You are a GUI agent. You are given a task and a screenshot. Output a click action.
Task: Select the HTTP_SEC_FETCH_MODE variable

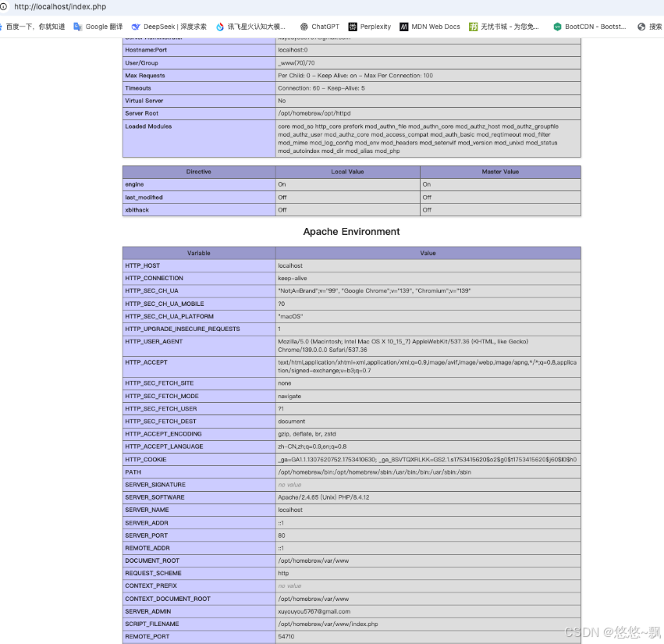coord(162,396)
